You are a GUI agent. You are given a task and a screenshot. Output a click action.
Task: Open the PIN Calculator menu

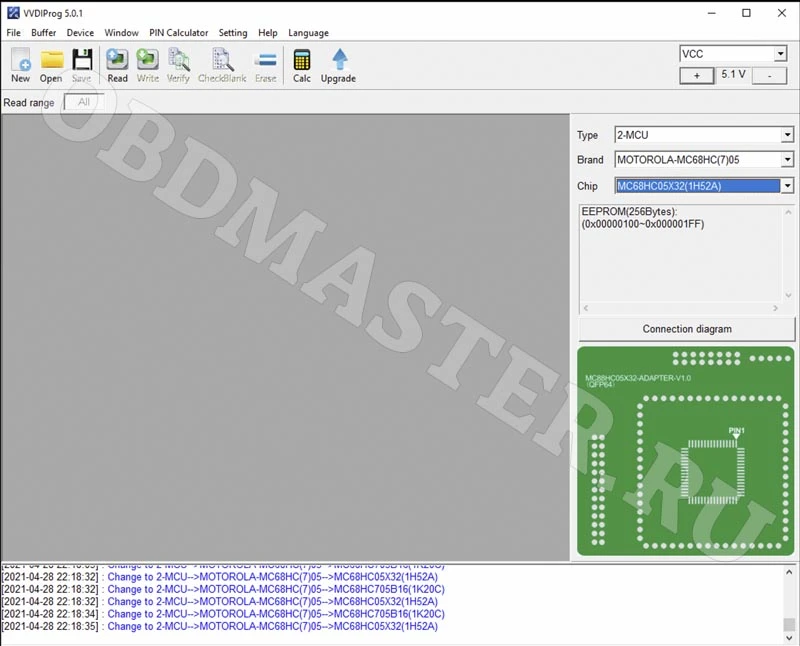[x=179, y=33]
